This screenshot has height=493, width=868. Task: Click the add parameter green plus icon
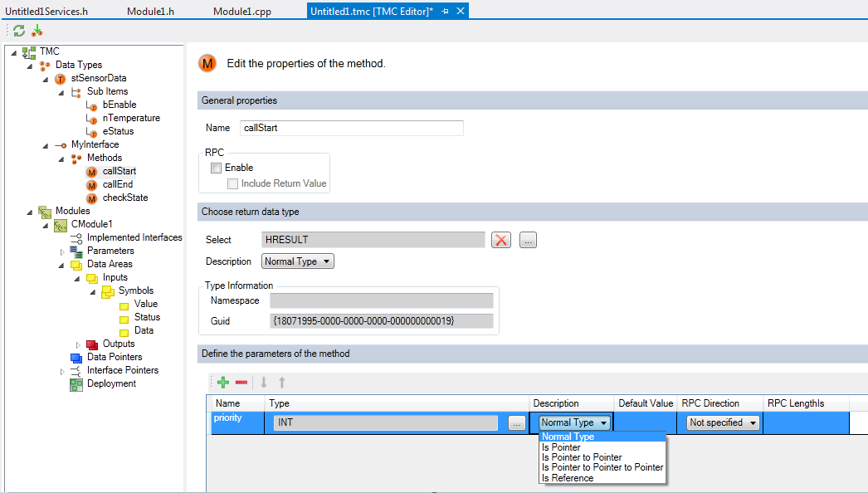pos(224,383)
